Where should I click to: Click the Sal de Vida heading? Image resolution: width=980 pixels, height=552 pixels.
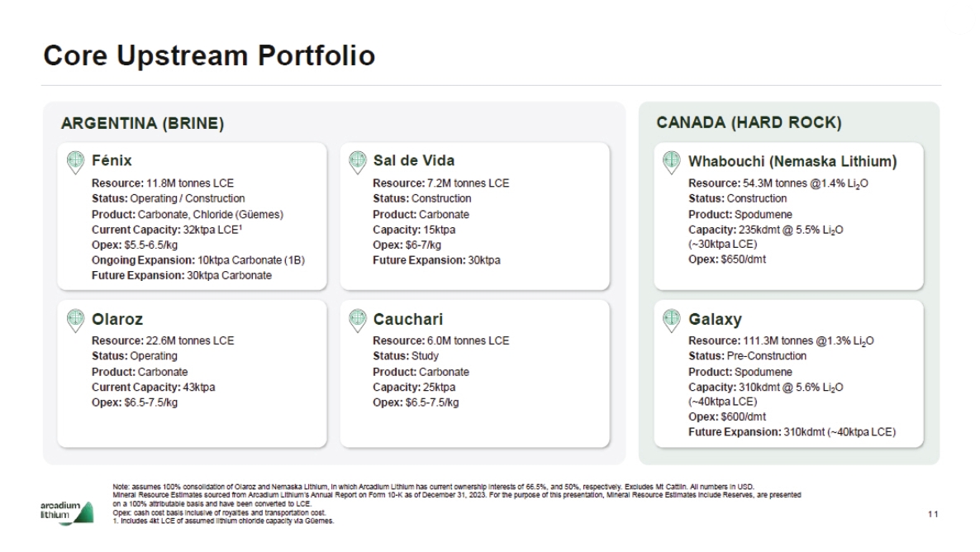tap(413, 160)
